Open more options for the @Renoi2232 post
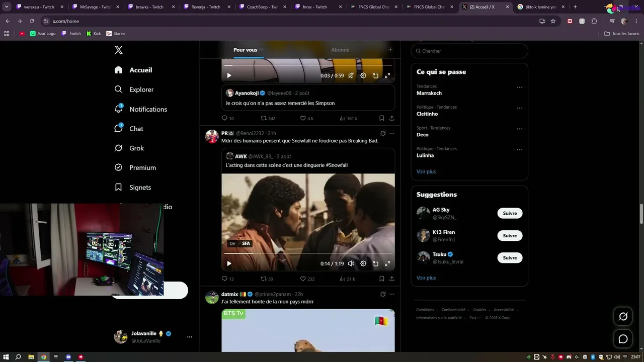This screenshot has width=644, height=362. click(392, 133)
